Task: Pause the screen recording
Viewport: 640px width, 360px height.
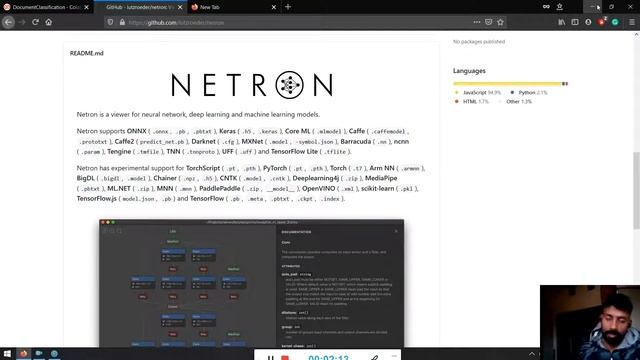Action: pos(271,358)
